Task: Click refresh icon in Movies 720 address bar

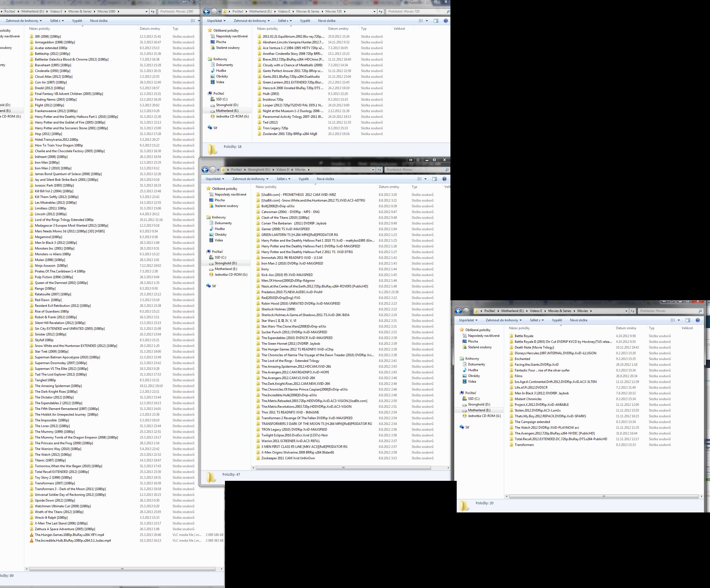Action: click(x=381, y=11)
